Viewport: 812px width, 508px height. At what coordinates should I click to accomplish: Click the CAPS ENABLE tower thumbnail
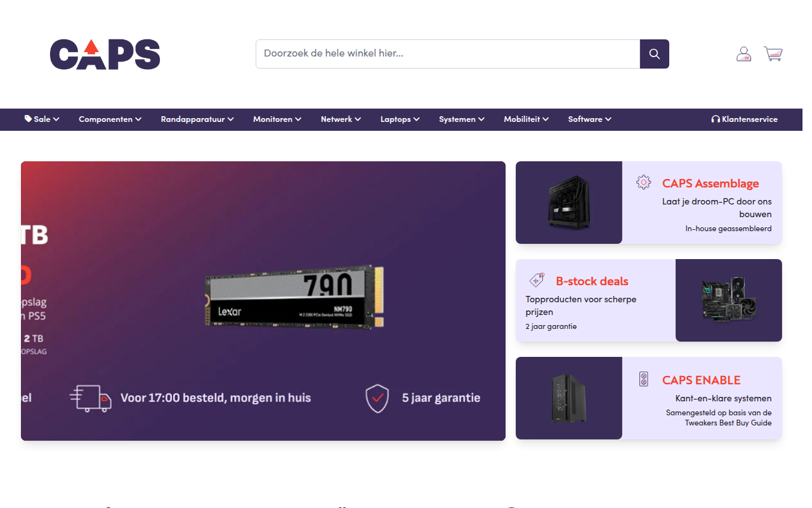(x=569, y=398)
